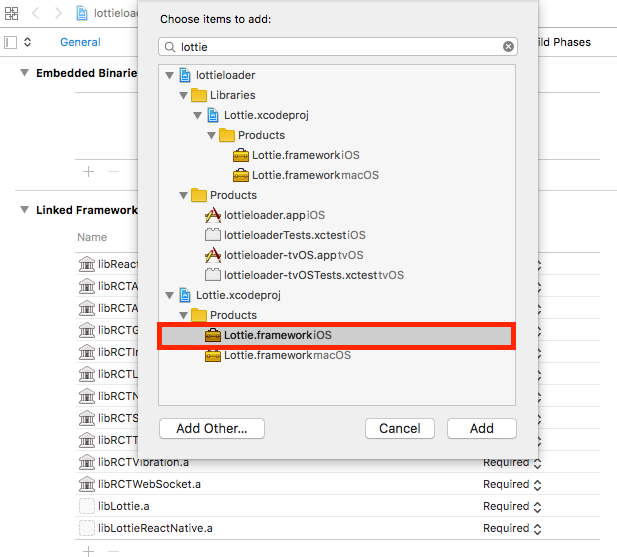Go back with the left navigation arrow

coord(36,13)
